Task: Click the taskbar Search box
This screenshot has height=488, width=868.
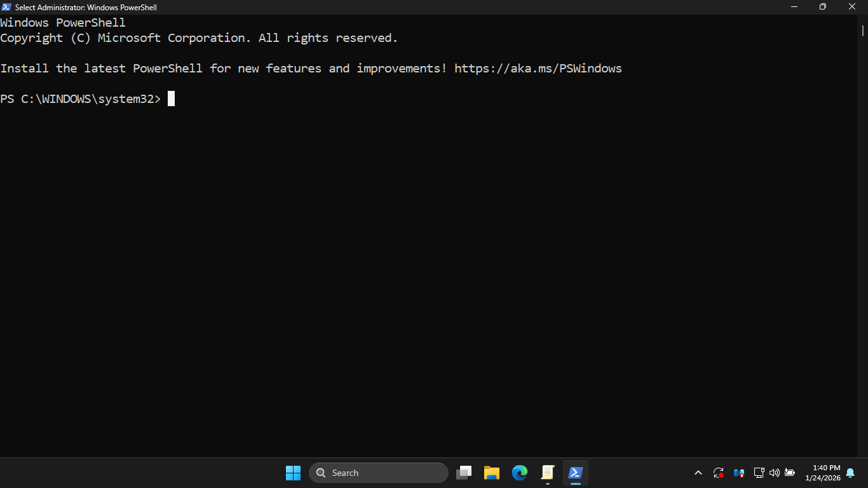Action: tap(379, 473)
